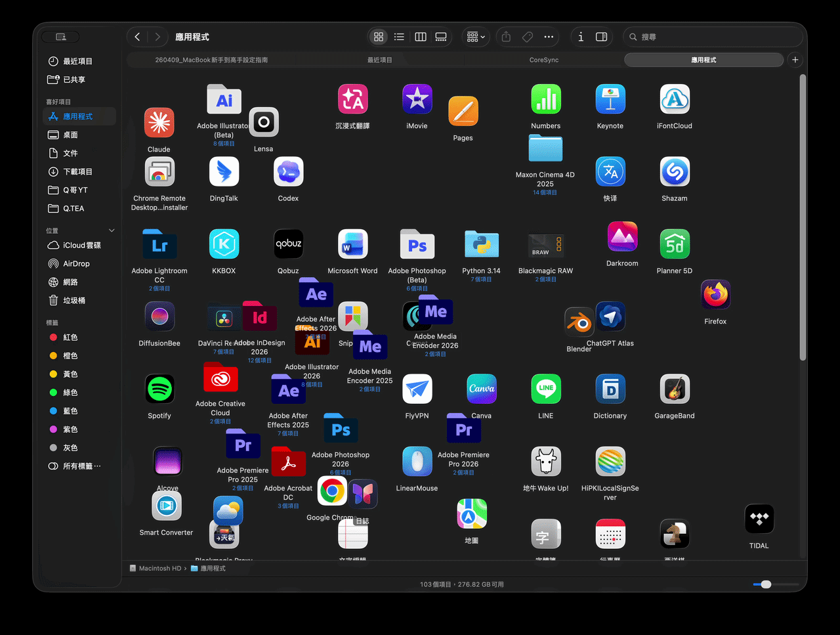Select the Qobuz app icon
The width and height of the screenshot is (840, 635).
pos(288,244)
